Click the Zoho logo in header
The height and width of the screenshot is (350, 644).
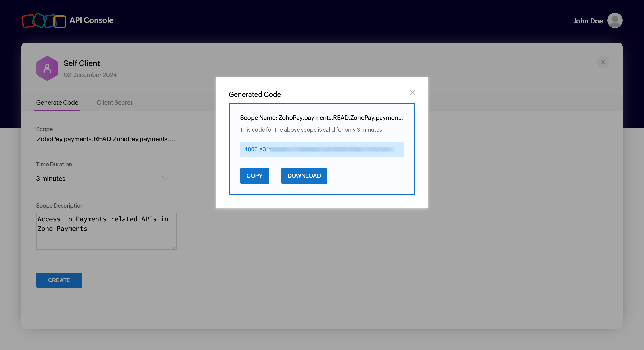point(43,20)
